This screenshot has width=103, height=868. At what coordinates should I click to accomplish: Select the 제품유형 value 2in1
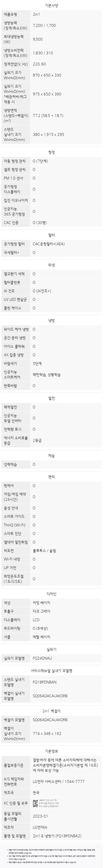37,14
